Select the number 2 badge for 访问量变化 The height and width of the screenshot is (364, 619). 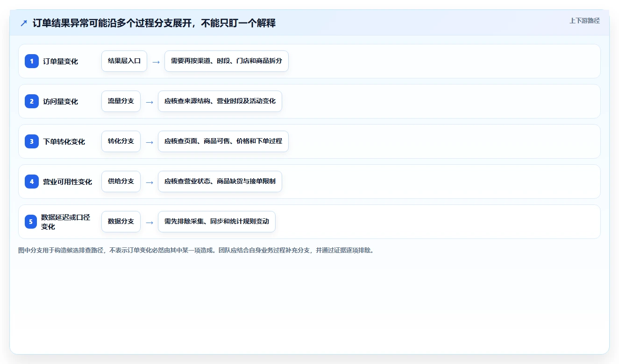(x=32, y=101)
